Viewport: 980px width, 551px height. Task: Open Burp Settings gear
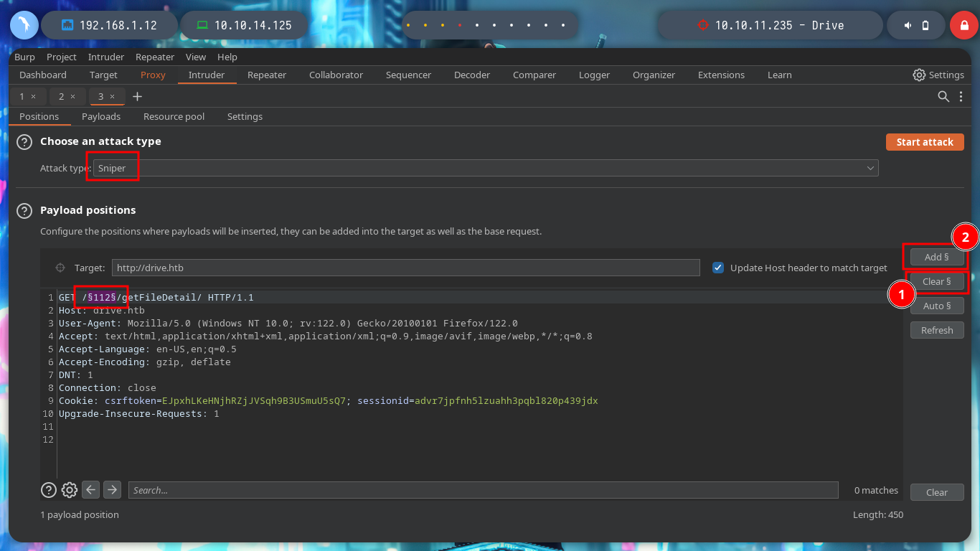(x=938, y=75)
